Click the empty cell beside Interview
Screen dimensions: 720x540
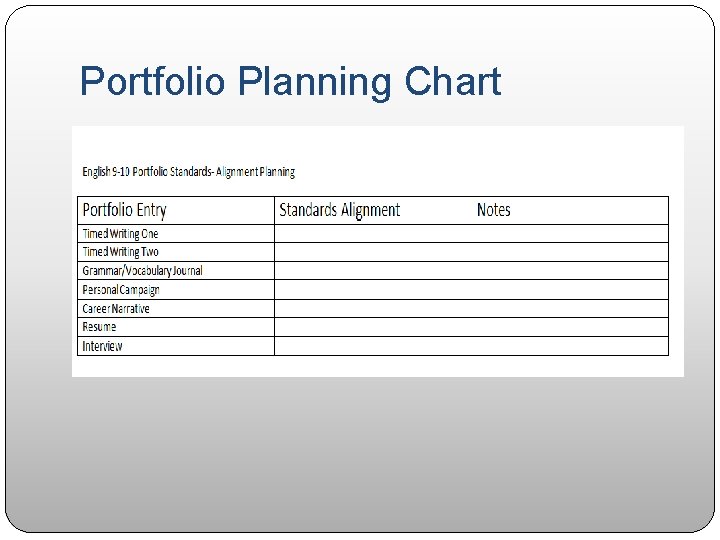(470, 346)
